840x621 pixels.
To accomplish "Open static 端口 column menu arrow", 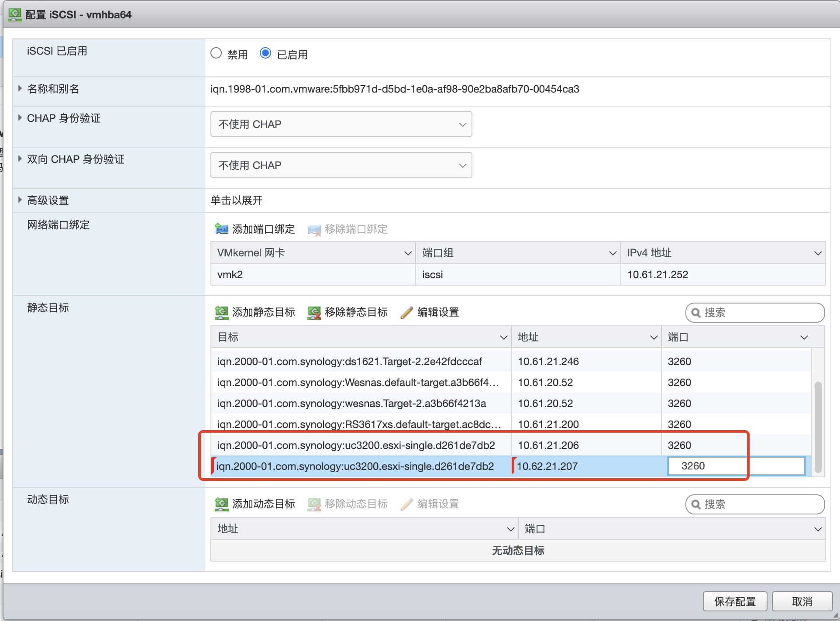I will click(804, 337).
